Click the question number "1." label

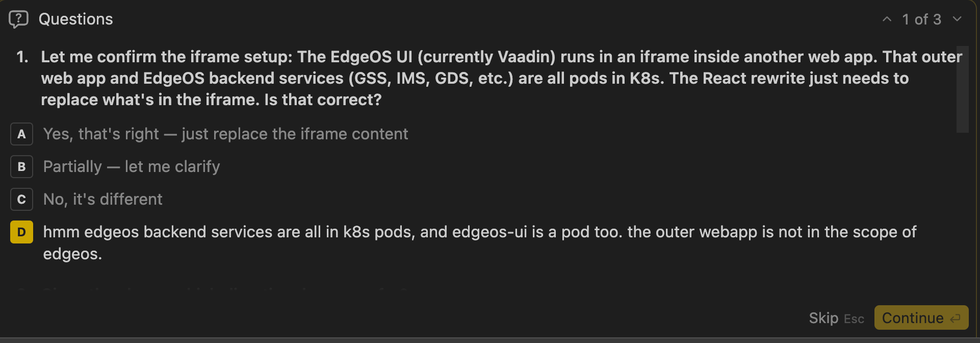tap(22, 57)
